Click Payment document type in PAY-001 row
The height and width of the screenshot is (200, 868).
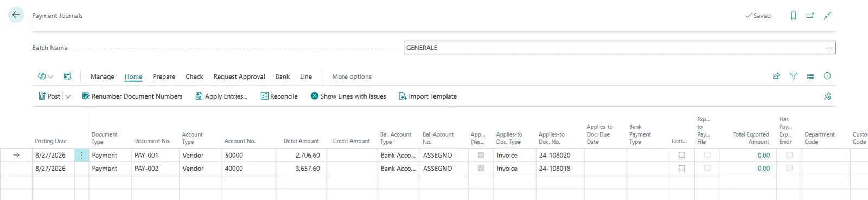coord(110,155)
